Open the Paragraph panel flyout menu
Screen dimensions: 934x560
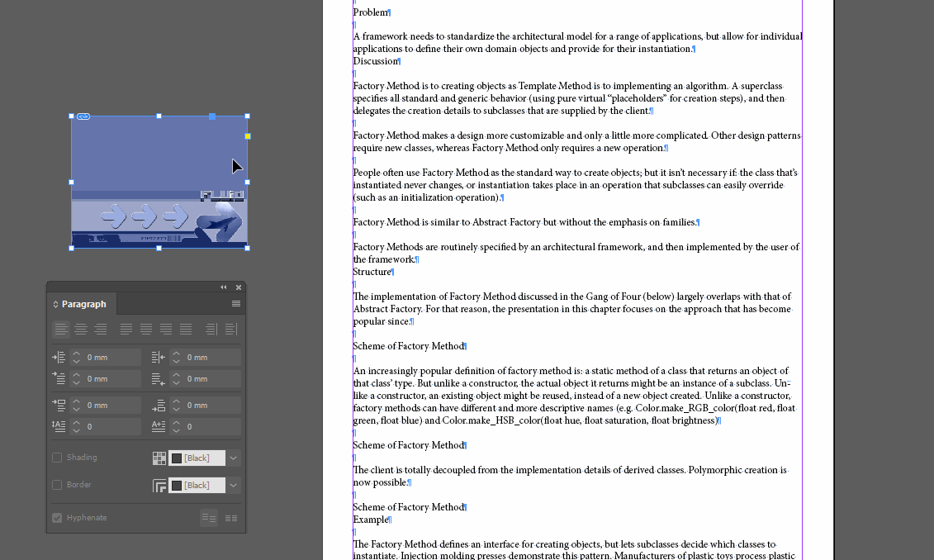click(x=236, y=304)
